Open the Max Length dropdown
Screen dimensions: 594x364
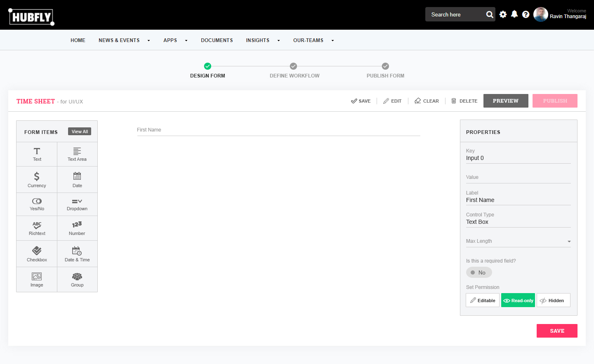(519, 241)
